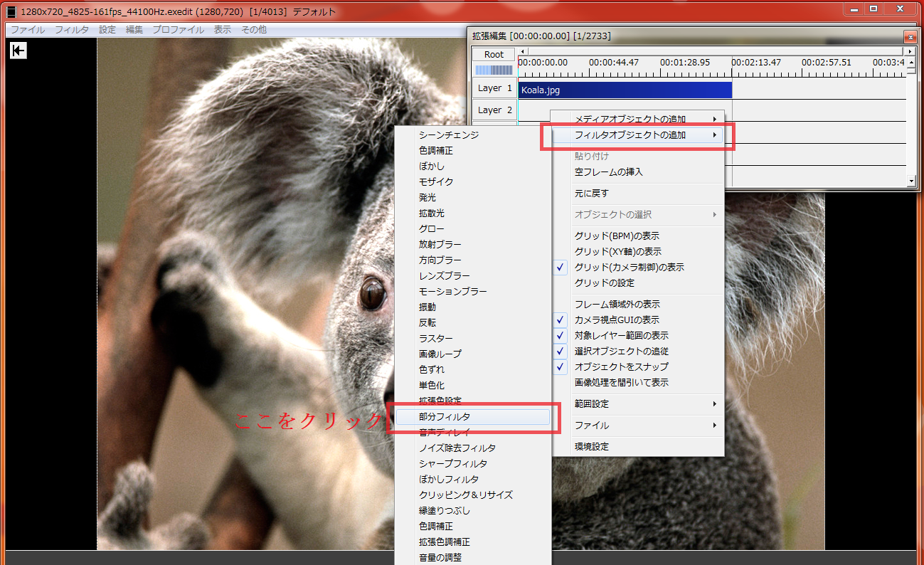
Task: Add the 反転 filter
Action: click(x=473, y=322)
